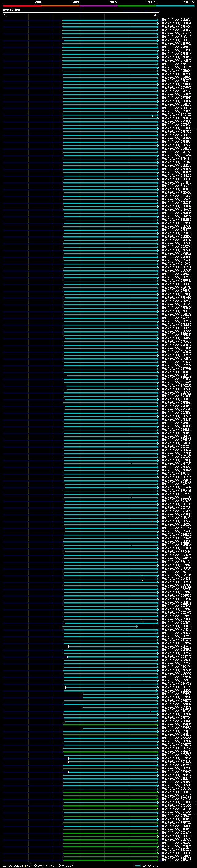
Task: Click green alignment bar for UniRef100_A9PAY8
Action: pos(111,751)
